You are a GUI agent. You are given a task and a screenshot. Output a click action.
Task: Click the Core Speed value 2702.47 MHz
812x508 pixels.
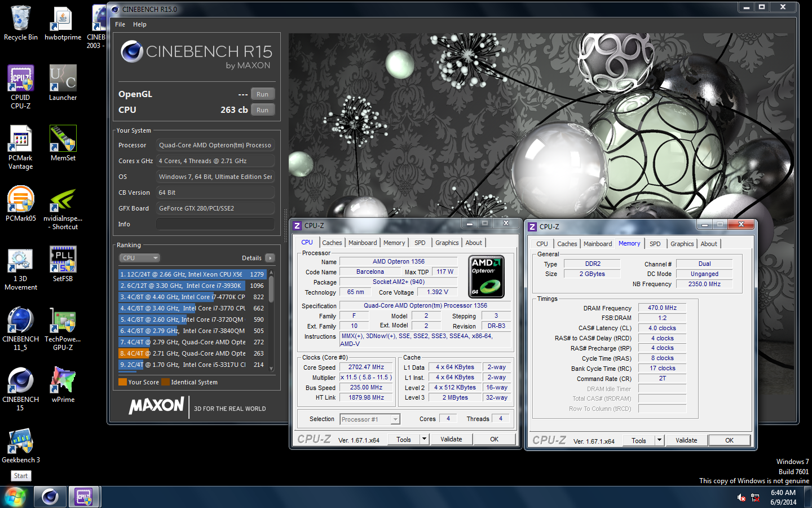[366, 367]
